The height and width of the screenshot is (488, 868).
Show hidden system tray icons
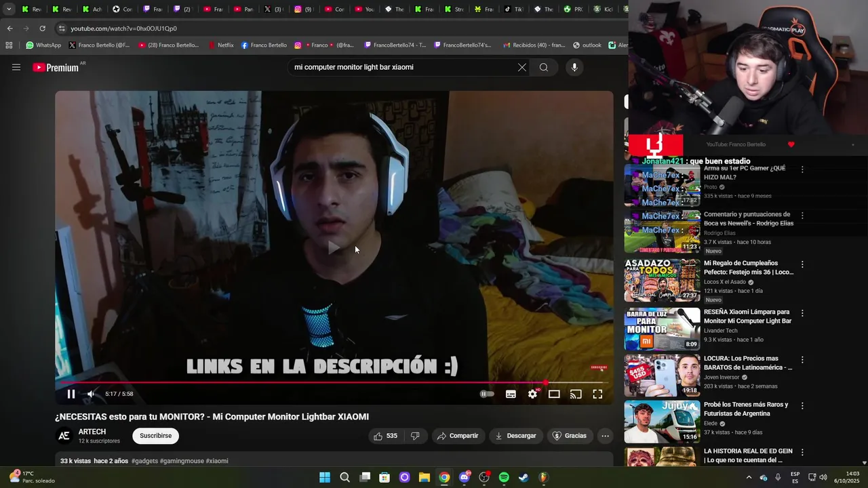pyautogui.click(x=749, y=477)
